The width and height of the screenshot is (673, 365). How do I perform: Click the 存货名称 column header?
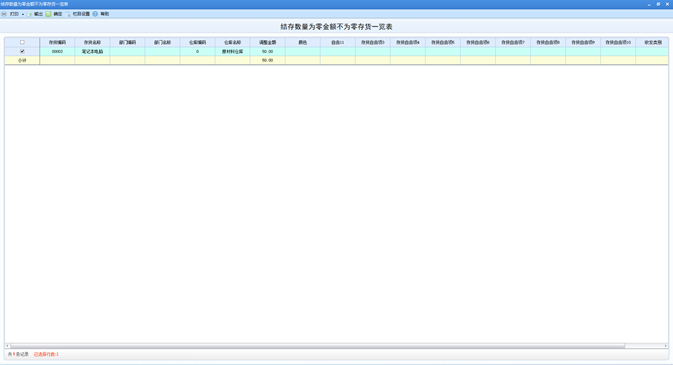tap(92, 42)
